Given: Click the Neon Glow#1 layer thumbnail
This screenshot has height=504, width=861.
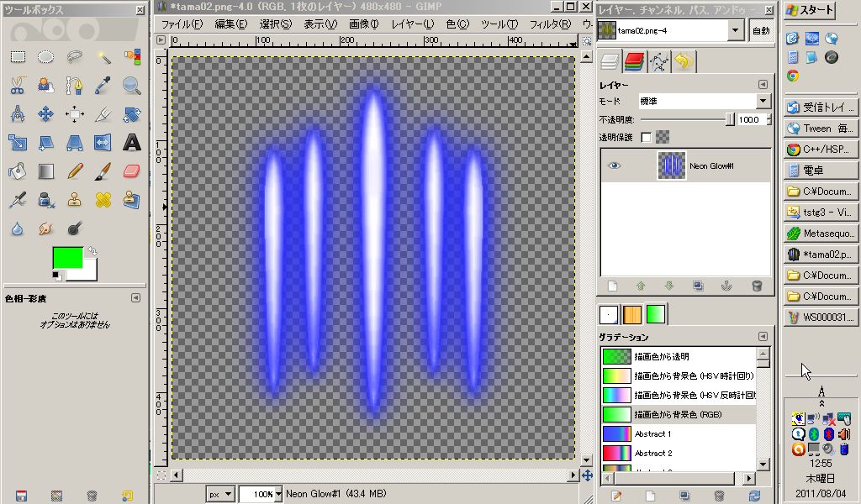Looking at the screenshot, I should [671, 165].
